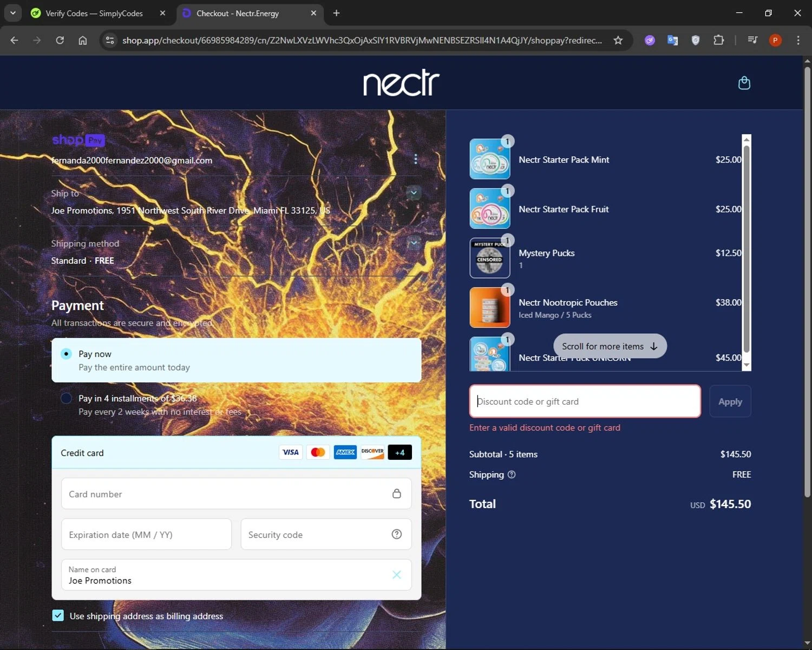Image resolution: width=812 pixels, height=650 pixels.
Task: Open the shield extension icon
Action: 696,40
